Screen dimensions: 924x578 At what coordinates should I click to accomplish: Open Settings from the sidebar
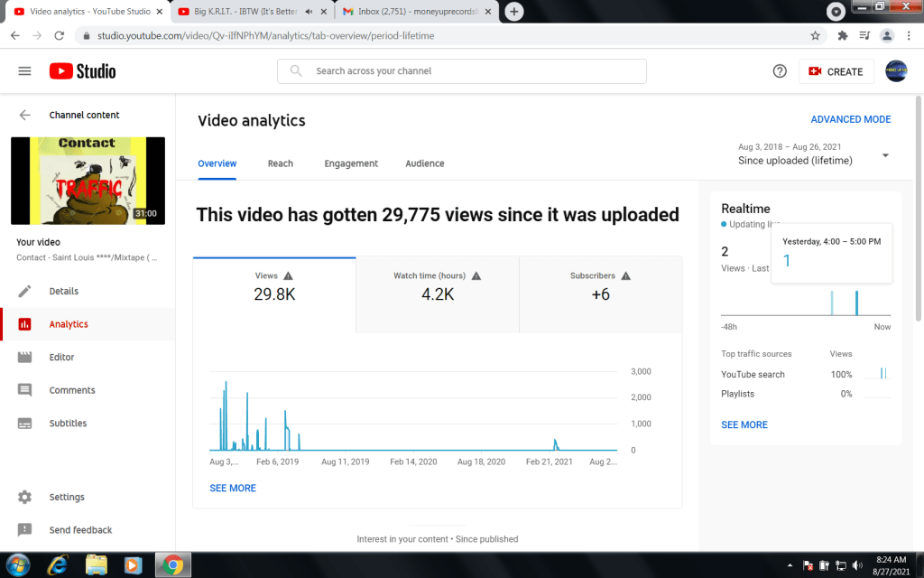[x=67, y=497]
